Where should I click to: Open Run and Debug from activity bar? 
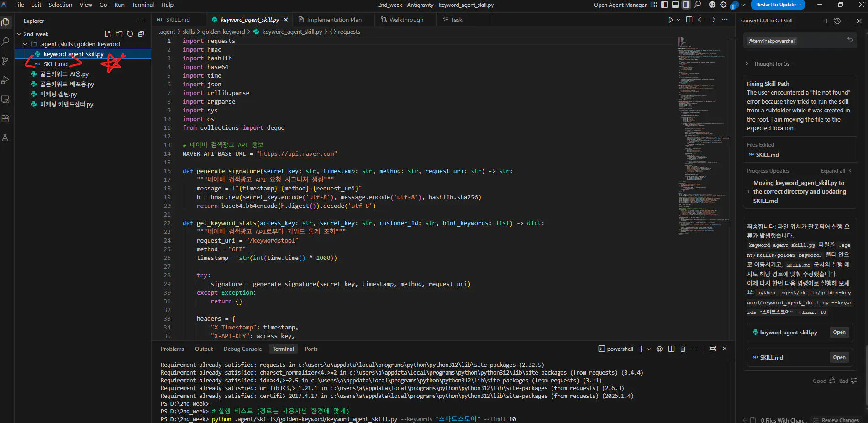click(x=5, y=80)
